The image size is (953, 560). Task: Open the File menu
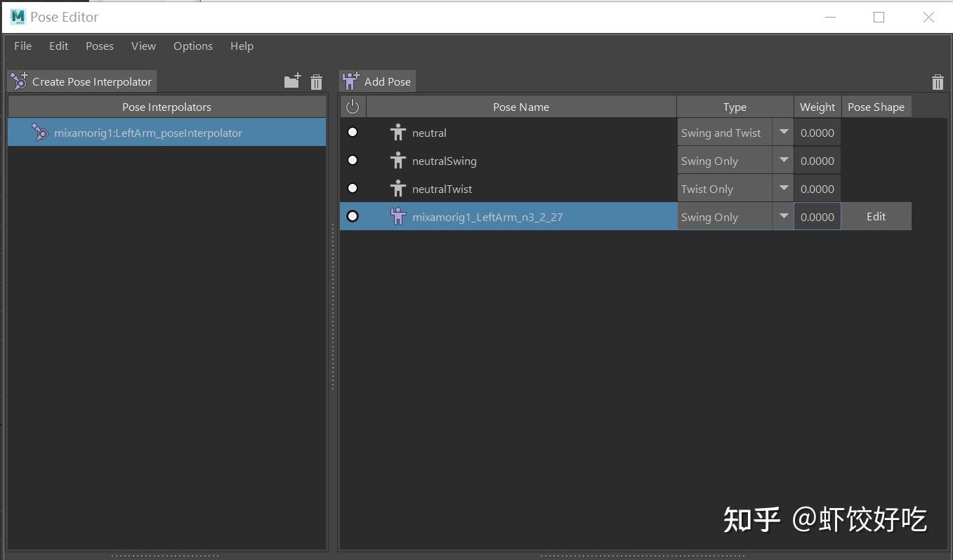click(23, 46)
